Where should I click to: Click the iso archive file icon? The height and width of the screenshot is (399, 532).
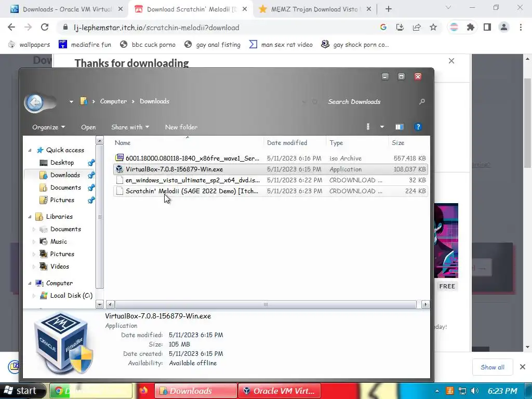tap(119, 158)
